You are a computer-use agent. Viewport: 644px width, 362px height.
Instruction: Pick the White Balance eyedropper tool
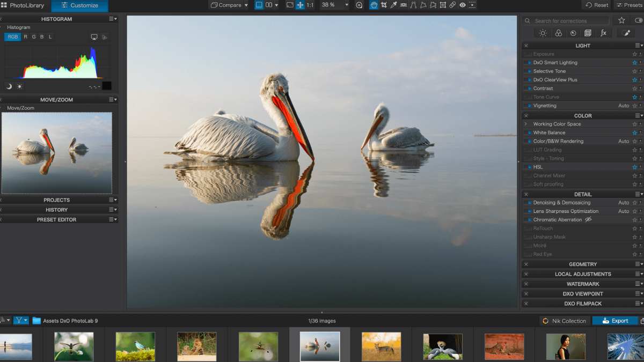point(393,5)
